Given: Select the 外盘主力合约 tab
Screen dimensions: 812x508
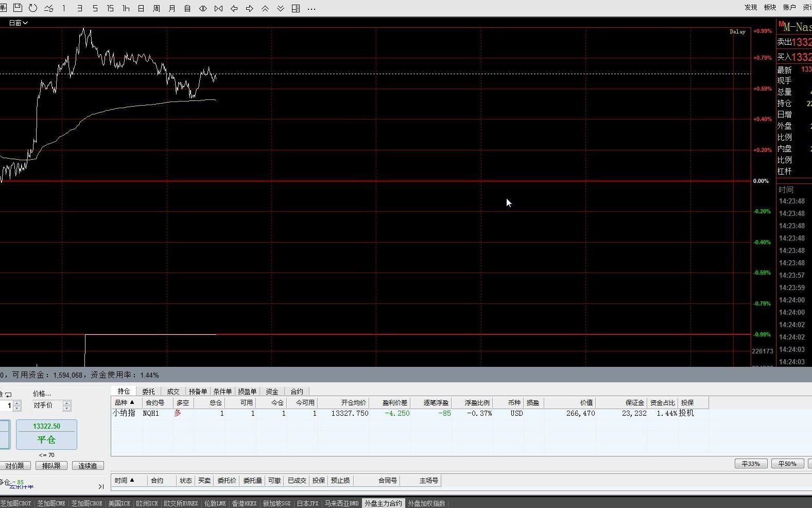Looking at the screenshot, I should click(x=383, y=503).
